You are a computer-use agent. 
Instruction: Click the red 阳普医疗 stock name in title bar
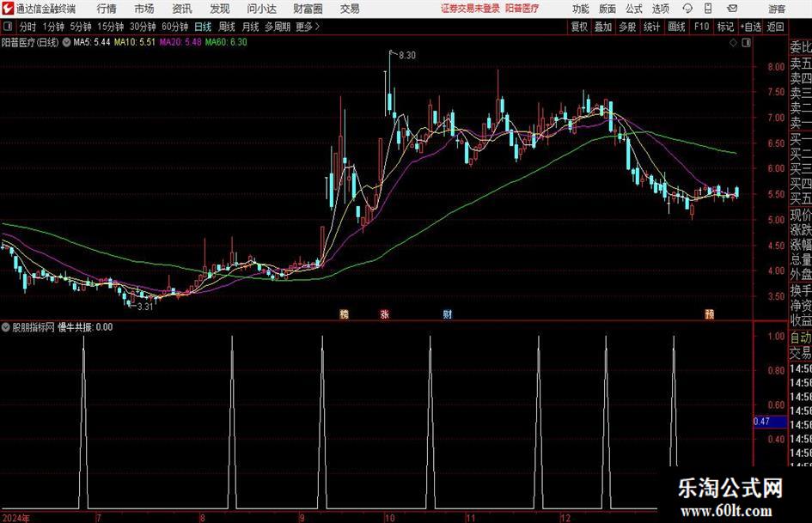[522, 9]
